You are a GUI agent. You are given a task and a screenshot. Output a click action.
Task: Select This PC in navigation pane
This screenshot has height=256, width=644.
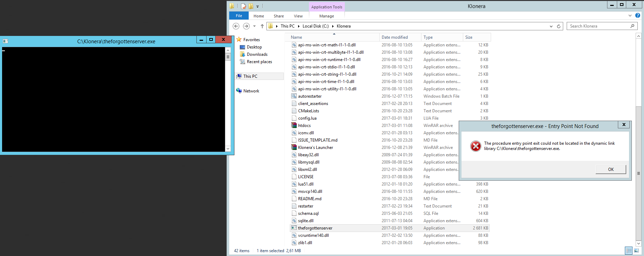coord(250,76)
